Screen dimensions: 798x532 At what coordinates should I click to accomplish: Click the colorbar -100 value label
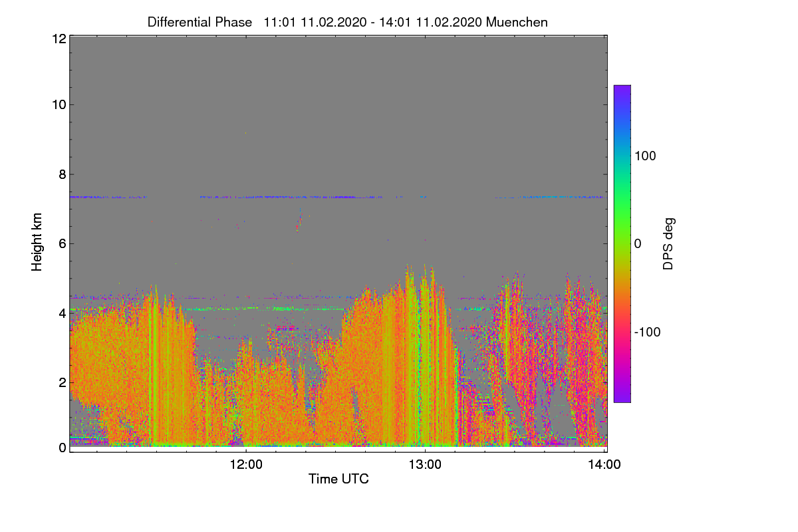tap(648, 332)
